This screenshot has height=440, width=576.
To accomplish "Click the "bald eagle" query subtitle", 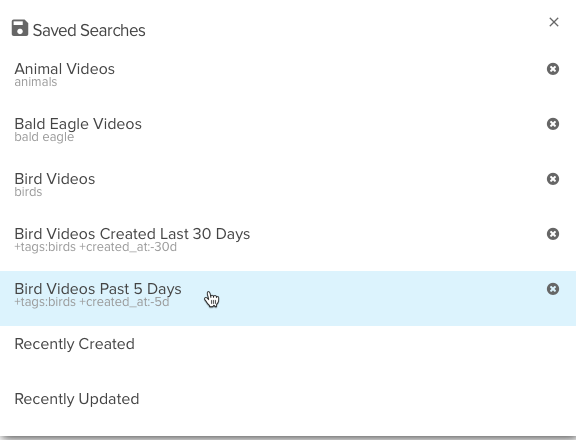I will (x=44, y=137).
